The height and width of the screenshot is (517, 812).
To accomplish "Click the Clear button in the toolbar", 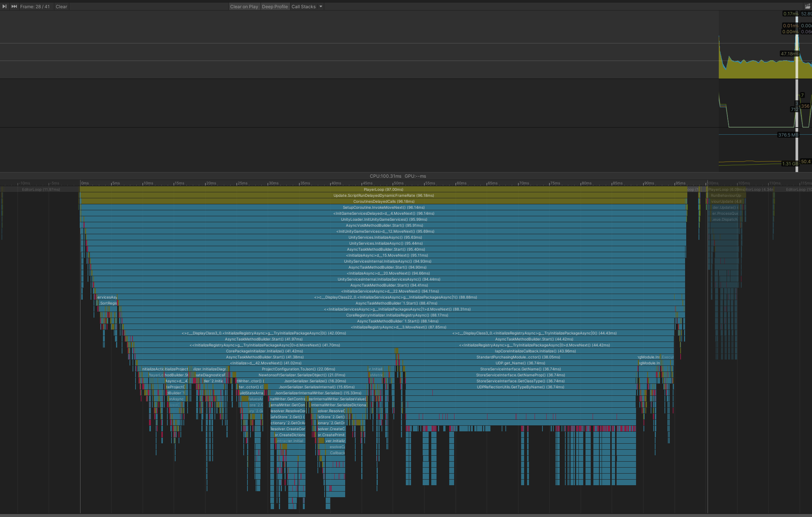I will (61, 6).
